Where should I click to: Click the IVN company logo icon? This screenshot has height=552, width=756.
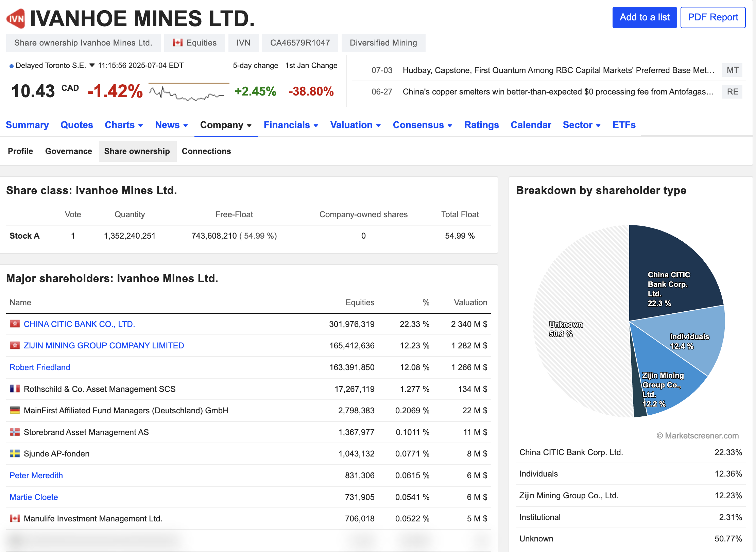(x=16, y=19)
